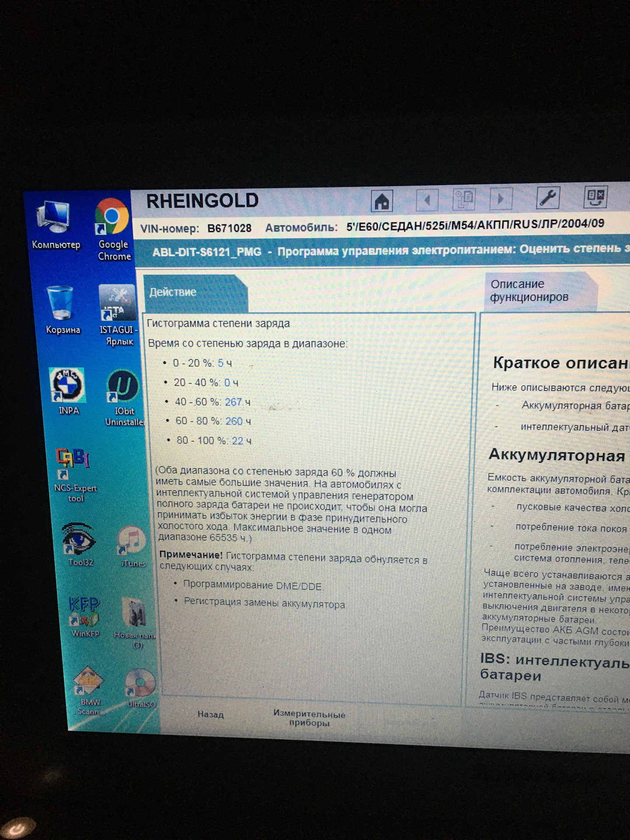Click the IBS: интеллектуаль... heading

[x=555, y=668]
